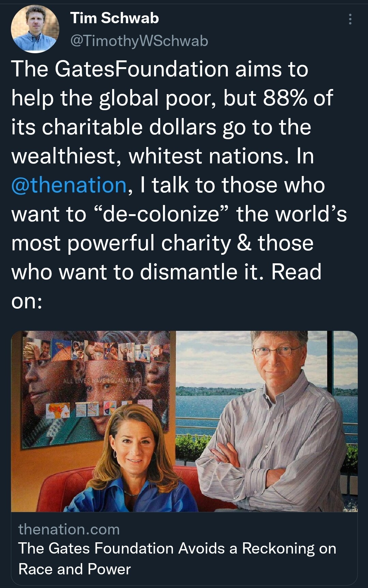
Task: Open headline "The Gates Foundation Avoids a Reckoning"
Action: tap(177, 548)
